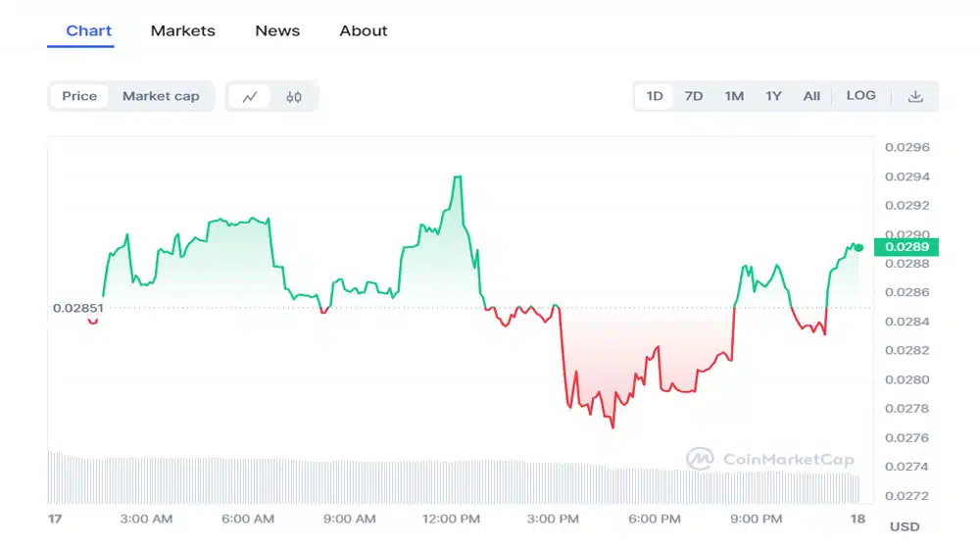
Task: Toggle the Price view
Action: pos(79,96)
